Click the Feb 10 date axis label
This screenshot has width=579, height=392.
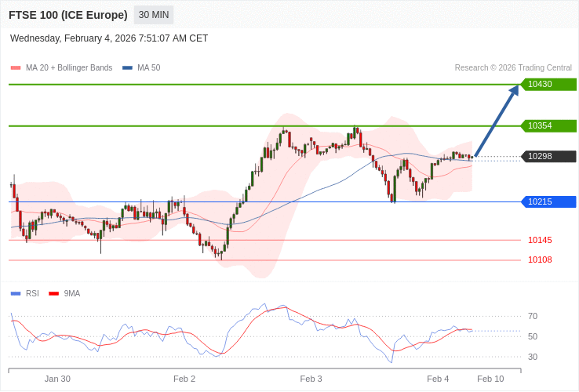[x=490, y=379]
